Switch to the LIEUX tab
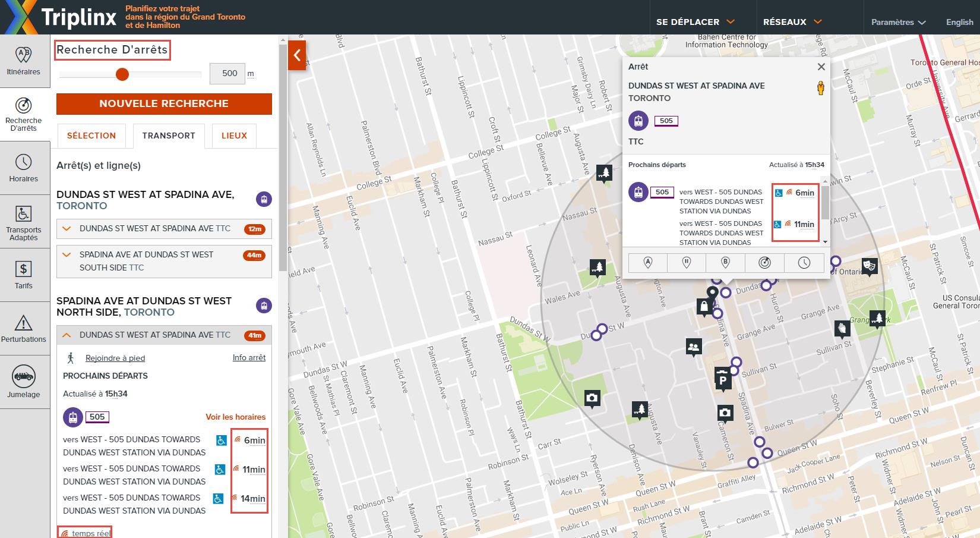The image size is (980, 538). [x=234, y=136]
